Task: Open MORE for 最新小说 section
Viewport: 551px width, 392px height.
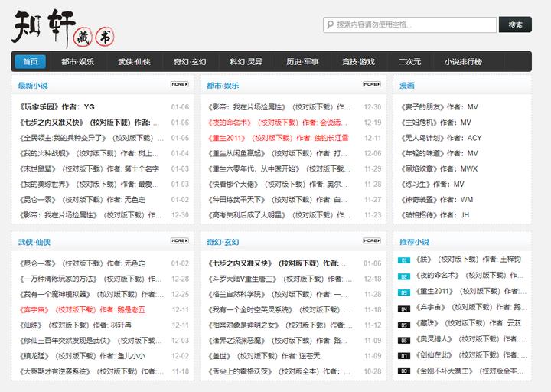Action: 180,84
